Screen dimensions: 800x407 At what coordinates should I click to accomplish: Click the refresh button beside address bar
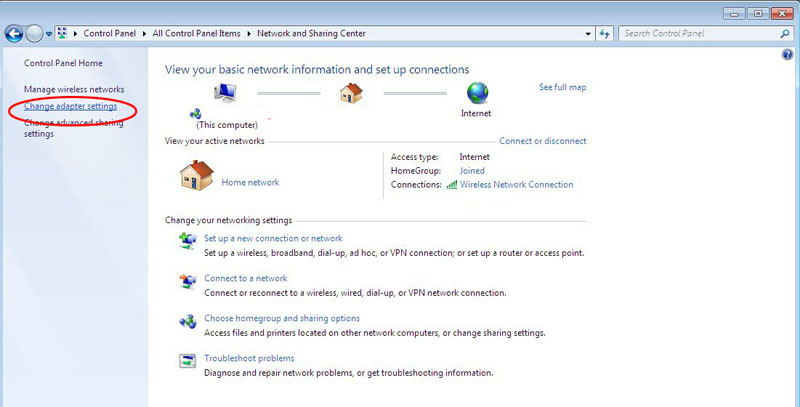point(604,33)
